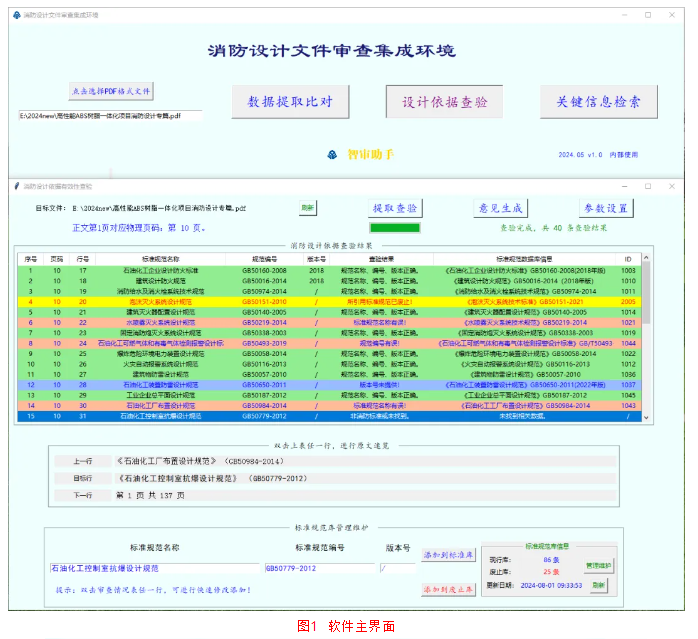698x639 pixels.
Task: Click the 规范编号 column header
Action: pyautogui.click(x=264, y=259)
